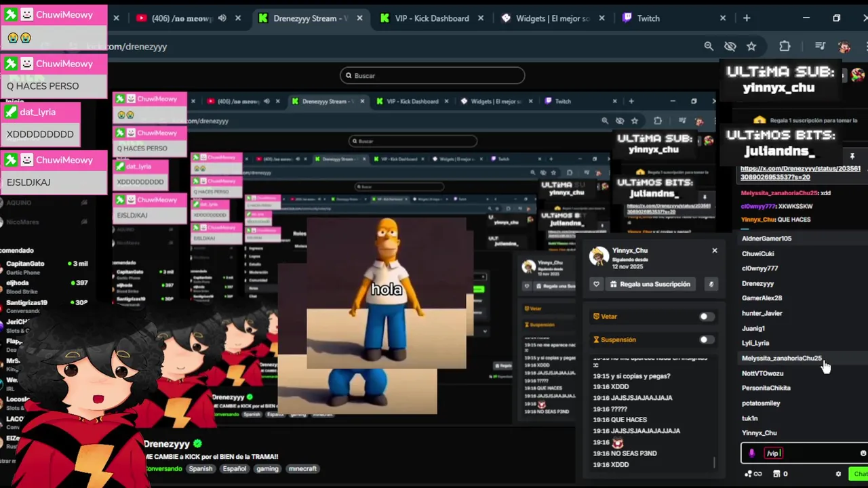Select Melyssita_zanahoriaChu25 in the user list
This screenshot has height=488, width=868.
781,358
